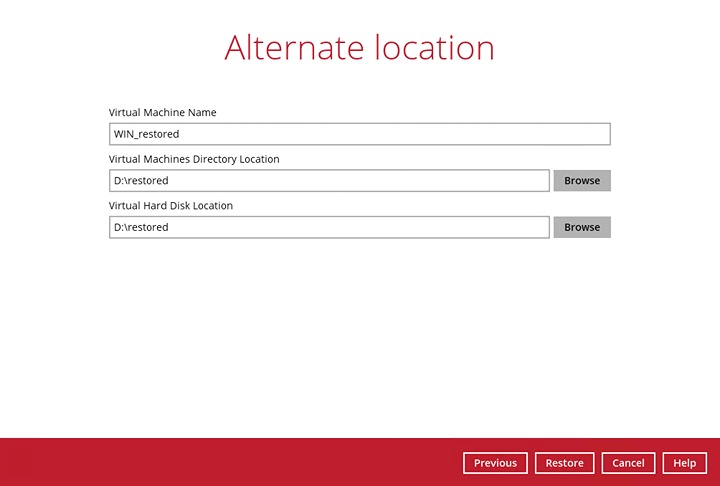
Task: Click the Virtual Machine Name input field
Action: coord(359,134)
